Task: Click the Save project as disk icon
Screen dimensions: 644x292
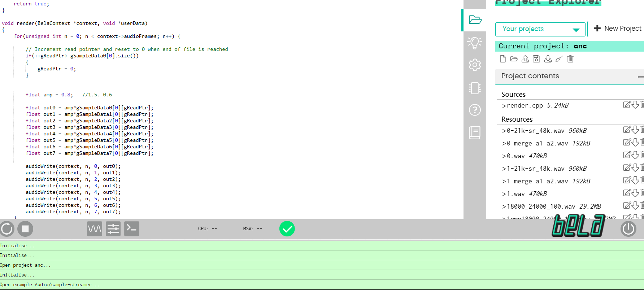Action: coord(536,59)
